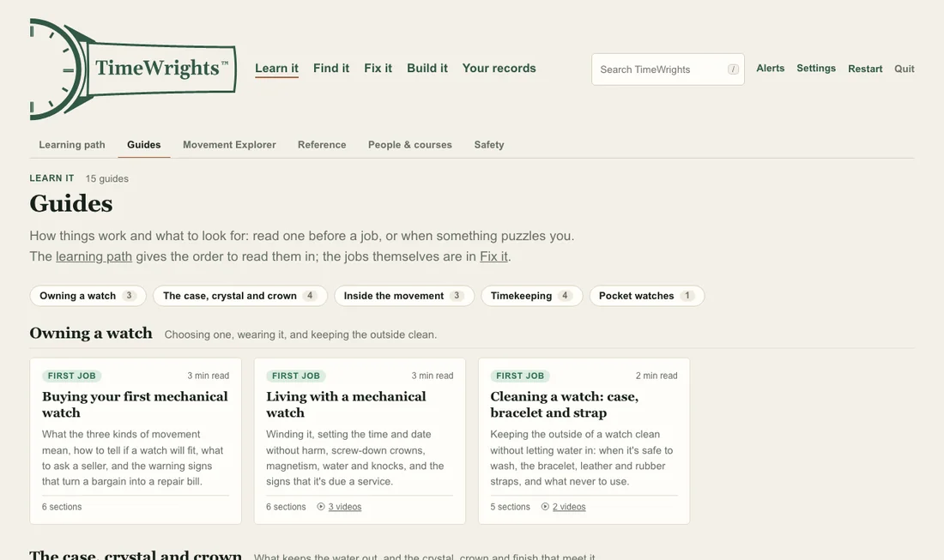Filter by Timekeeping category chip

click(531, 296)
